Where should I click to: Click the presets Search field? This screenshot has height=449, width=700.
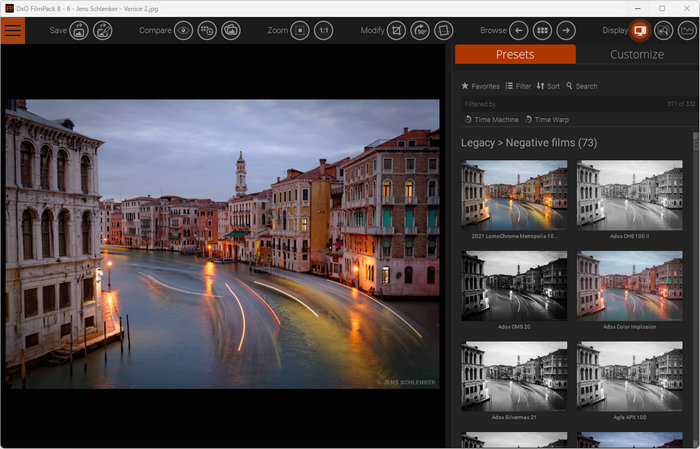pos(582,86)
